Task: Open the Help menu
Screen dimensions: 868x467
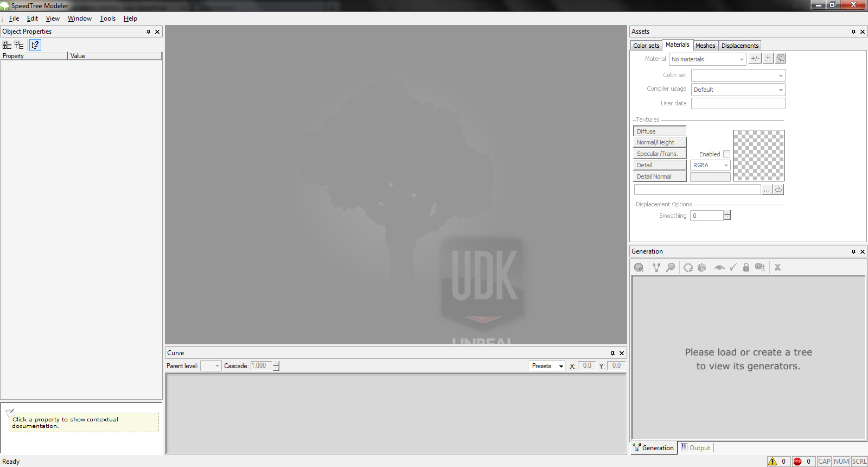Action: point(130,18)
